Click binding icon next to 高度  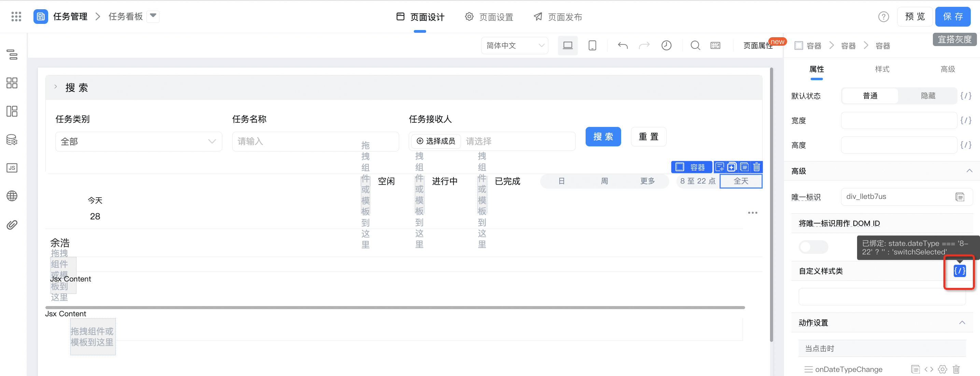click(x=966, y=145)
